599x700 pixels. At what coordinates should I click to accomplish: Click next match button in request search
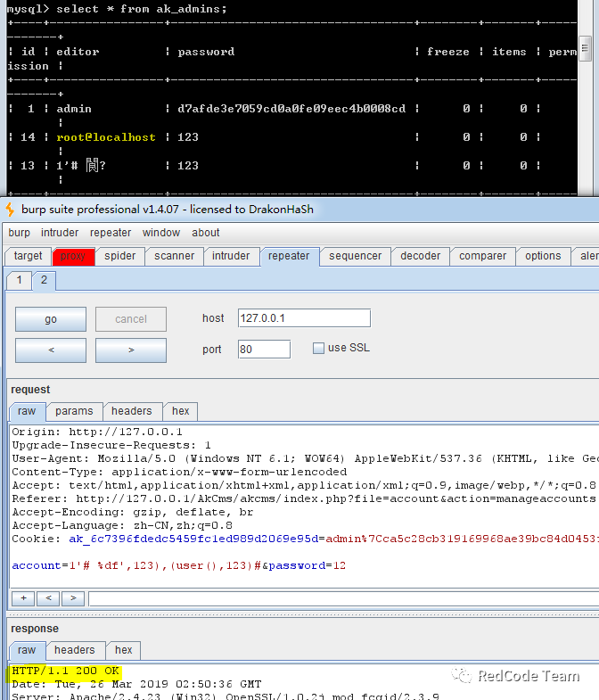73,598
